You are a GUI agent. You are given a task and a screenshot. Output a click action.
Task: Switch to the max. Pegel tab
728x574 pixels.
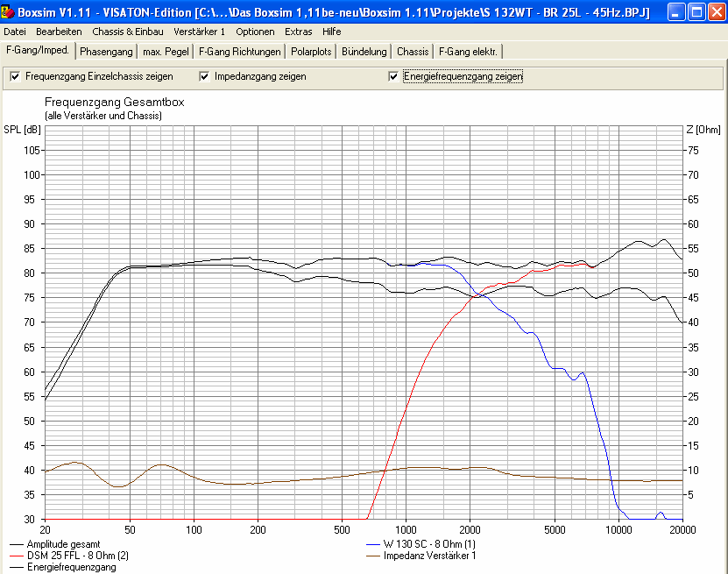(x=166, y=52)
